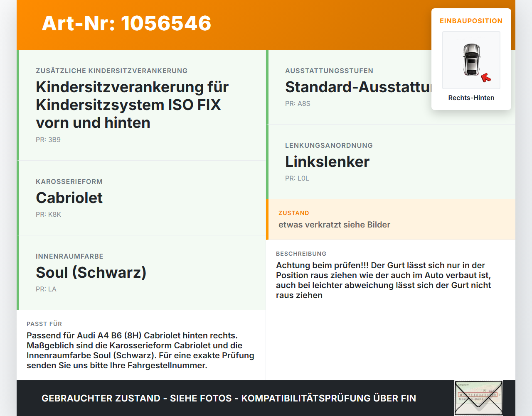Click the BESCHREIBUNG heading
The height and width of the screenshot is (416, 532).
point(301,254)
